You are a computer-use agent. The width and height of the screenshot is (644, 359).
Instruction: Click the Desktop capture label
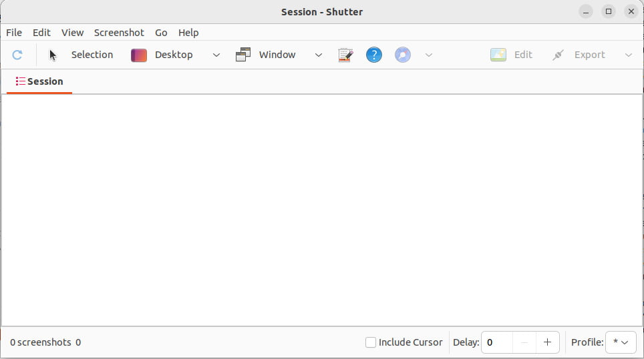click(x=174, y=55)
